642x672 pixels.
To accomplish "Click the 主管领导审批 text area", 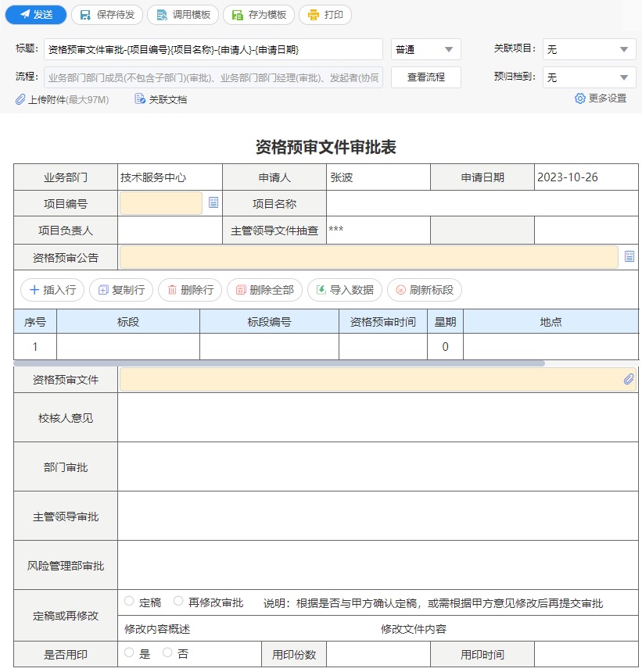I will pos(378,517).
